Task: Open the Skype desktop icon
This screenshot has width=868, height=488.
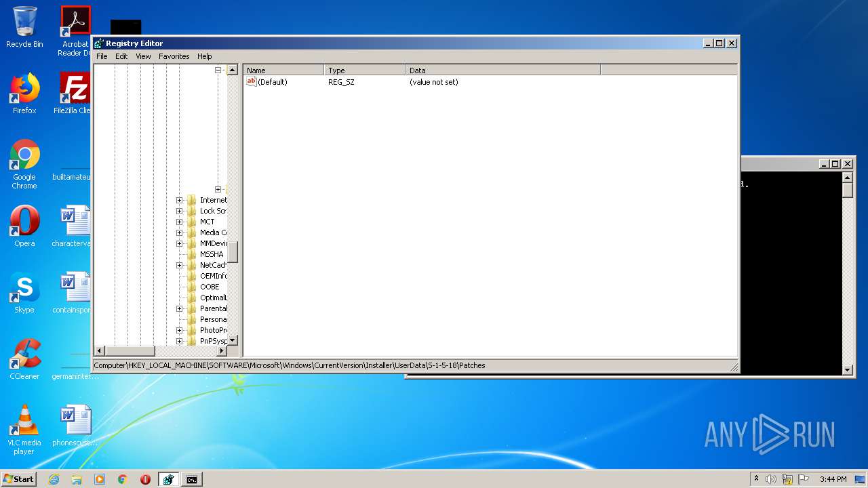Action: (x=24, y=293)
